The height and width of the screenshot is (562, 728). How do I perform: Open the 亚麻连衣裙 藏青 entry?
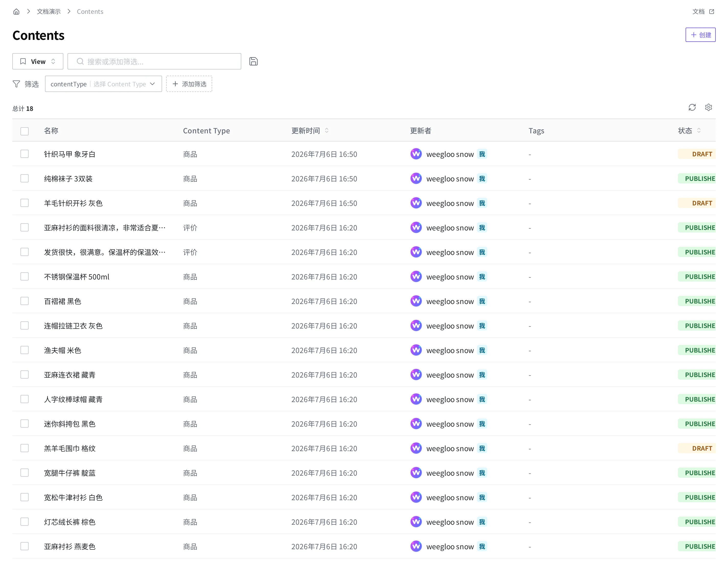(70, 375)
